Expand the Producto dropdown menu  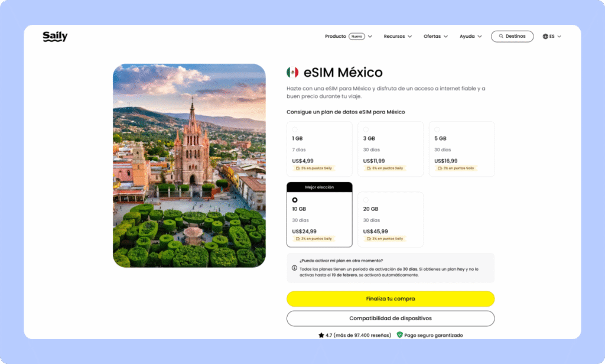click(348, 37)
